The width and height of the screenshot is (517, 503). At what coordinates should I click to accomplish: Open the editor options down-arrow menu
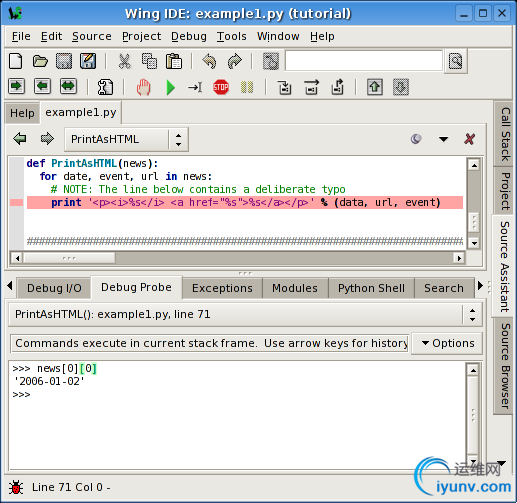pos(443,139)
